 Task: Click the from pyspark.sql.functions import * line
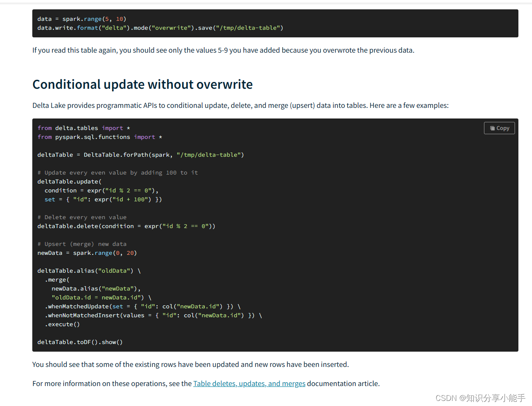pyautogui.click(x=100, y=137)
